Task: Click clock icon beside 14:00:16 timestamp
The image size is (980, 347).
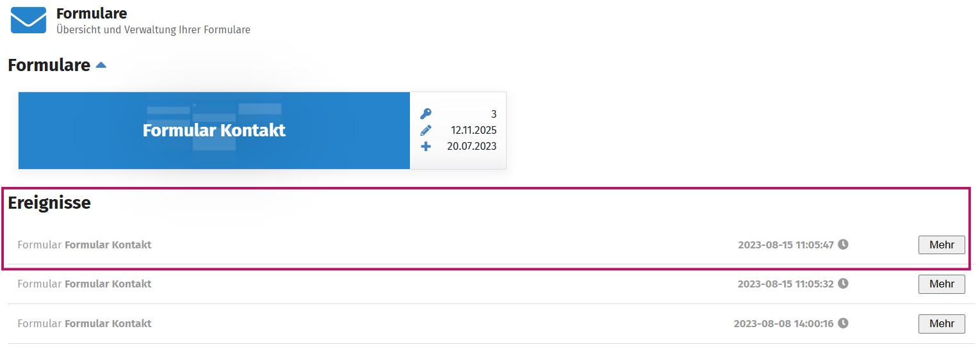Action: [x=844, y=323]
